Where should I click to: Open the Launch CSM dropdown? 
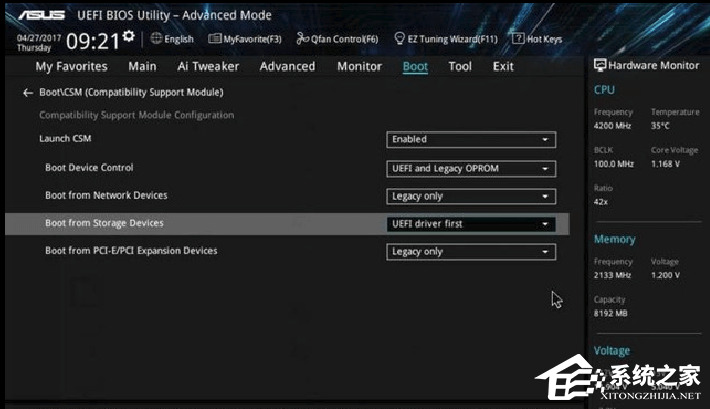tap(471, 140)
